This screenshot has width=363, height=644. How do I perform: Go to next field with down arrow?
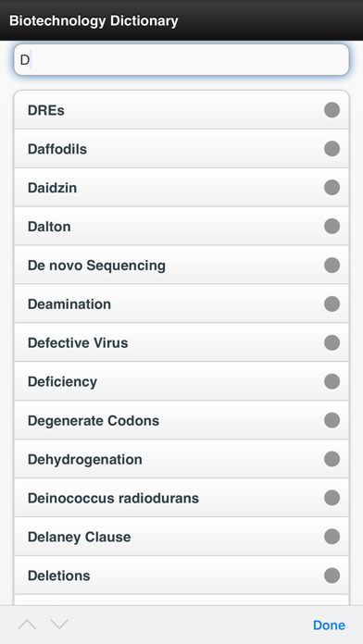(x=59, y=625)
